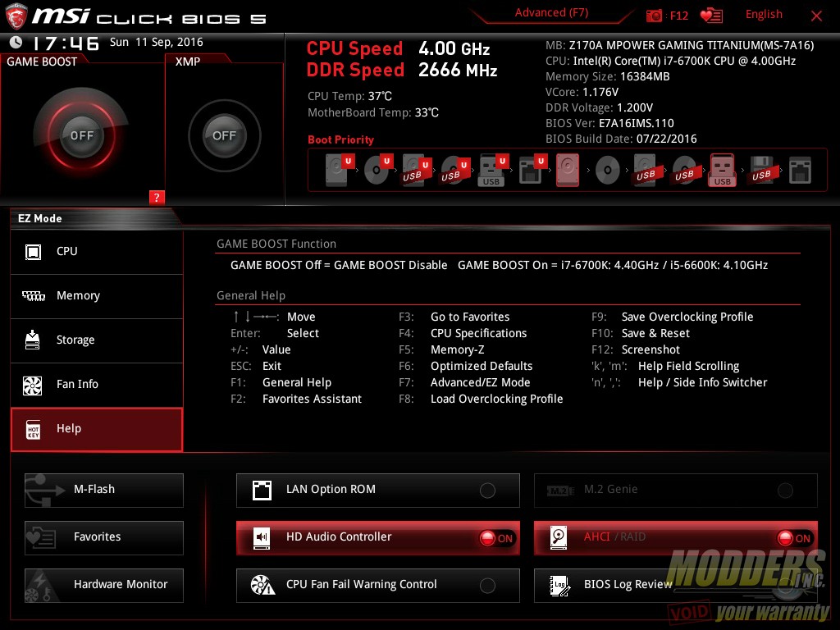Open the Storage section
The width and height of the screenshot is (840, 630).
pos(97,340)
